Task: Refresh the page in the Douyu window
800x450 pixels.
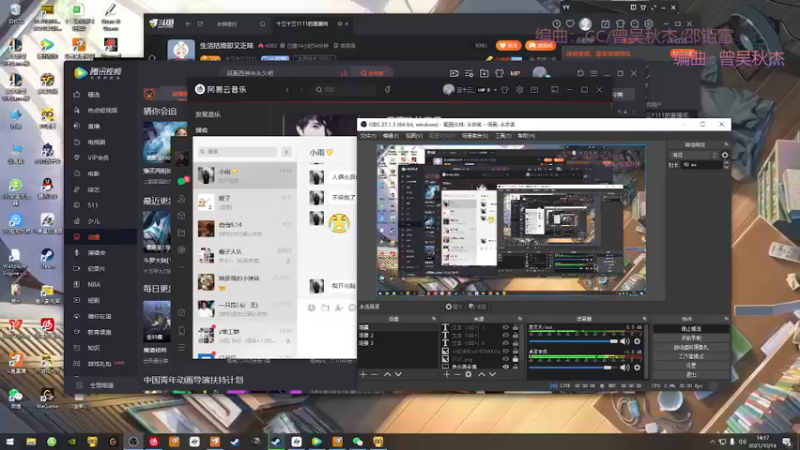Action: 200,23
